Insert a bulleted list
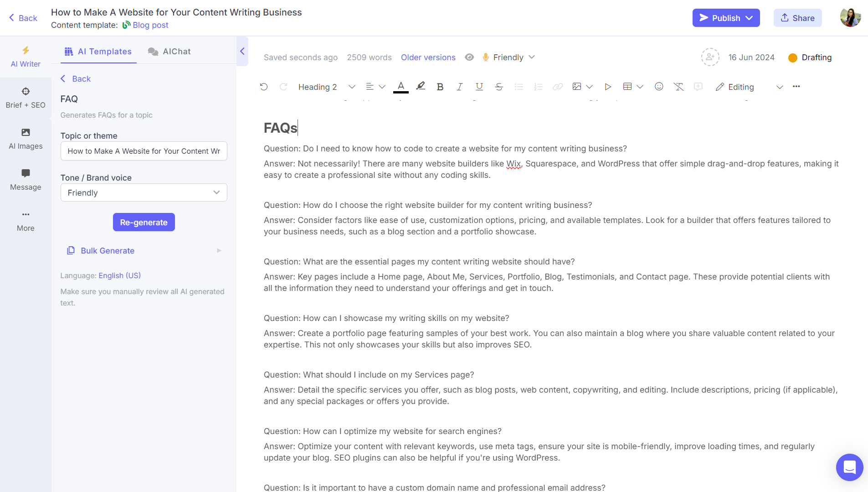The height and width of the screenshot is (492, 868). coord(519,86)
